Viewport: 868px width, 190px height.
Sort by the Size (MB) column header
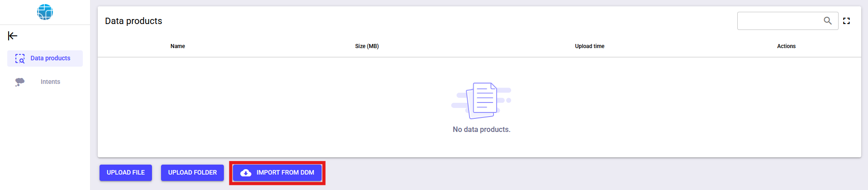click(x=367, y=46)
